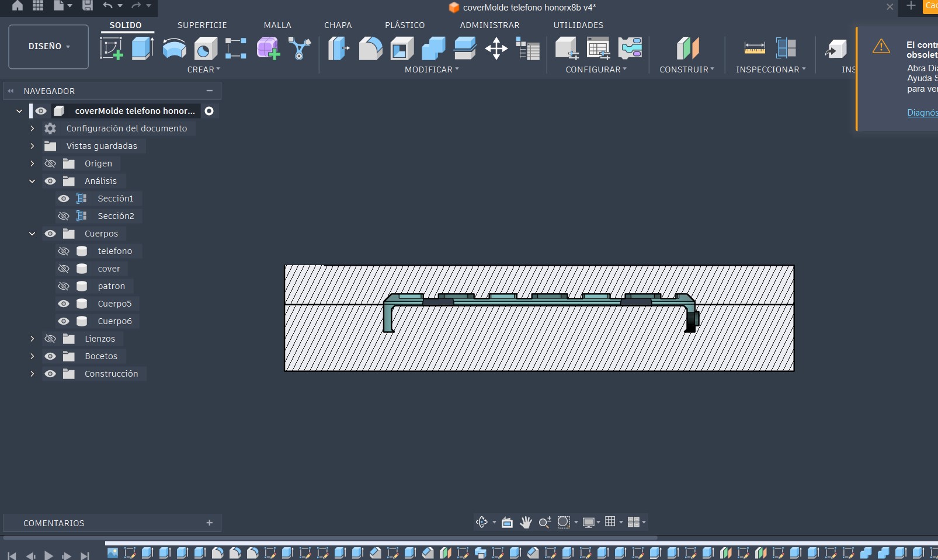The image size is (938, 560).
Task: Choose the Combine bodies icon
Action: (x=433, y=48)
